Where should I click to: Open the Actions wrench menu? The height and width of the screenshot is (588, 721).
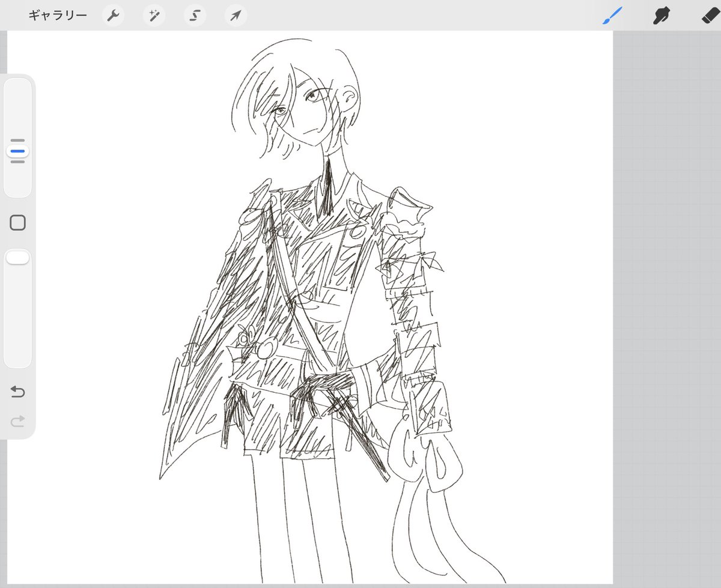113,16
